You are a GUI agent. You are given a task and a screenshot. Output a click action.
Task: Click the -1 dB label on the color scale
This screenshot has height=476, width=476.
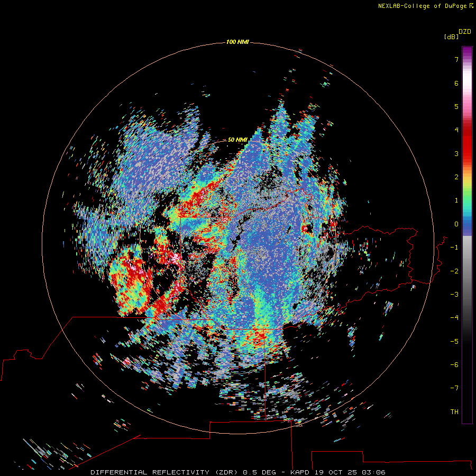454,248
